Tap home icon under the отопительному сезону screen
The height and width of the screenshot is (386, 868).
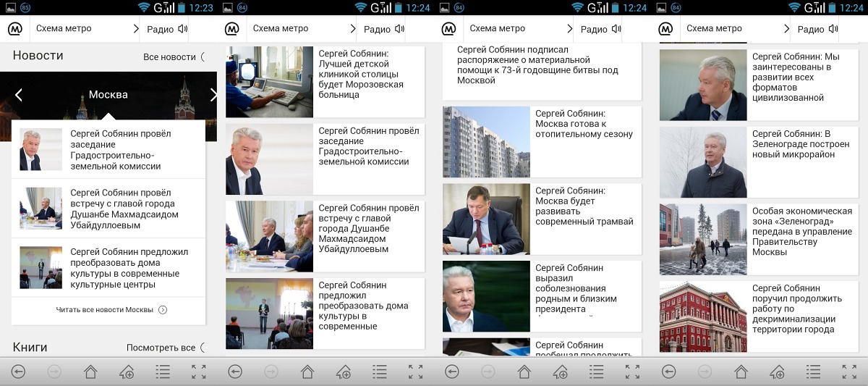coord(524,372)
